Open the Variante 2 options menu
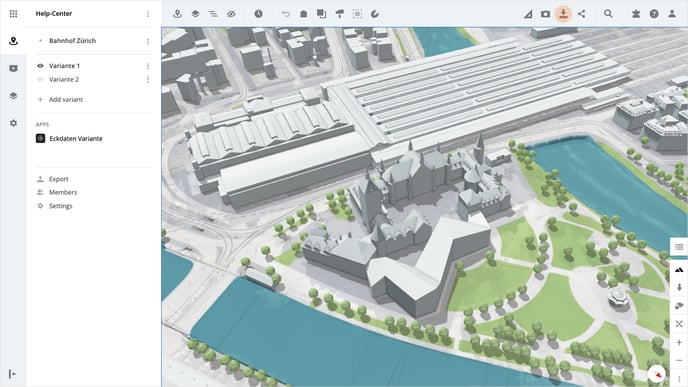This screenshot has width=688, height=387. (148, 79)
